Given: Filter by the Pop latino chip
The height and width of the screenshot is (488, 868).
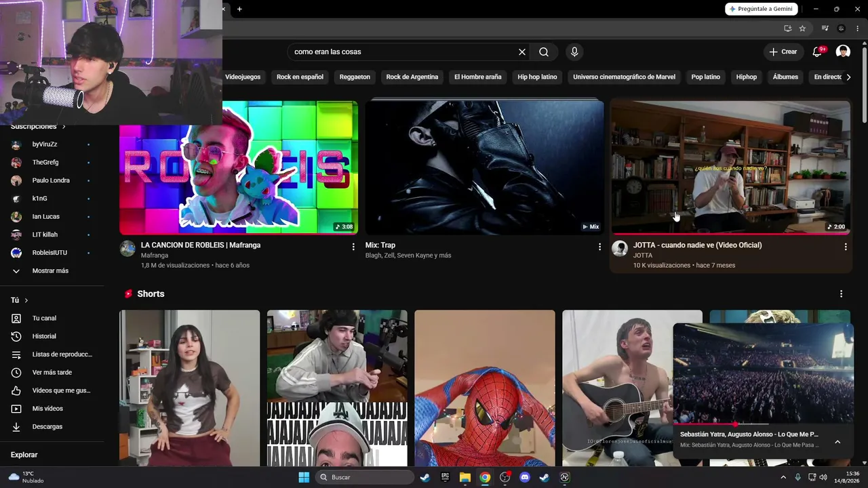Looking at the screenshot, I should click(706, 77).
